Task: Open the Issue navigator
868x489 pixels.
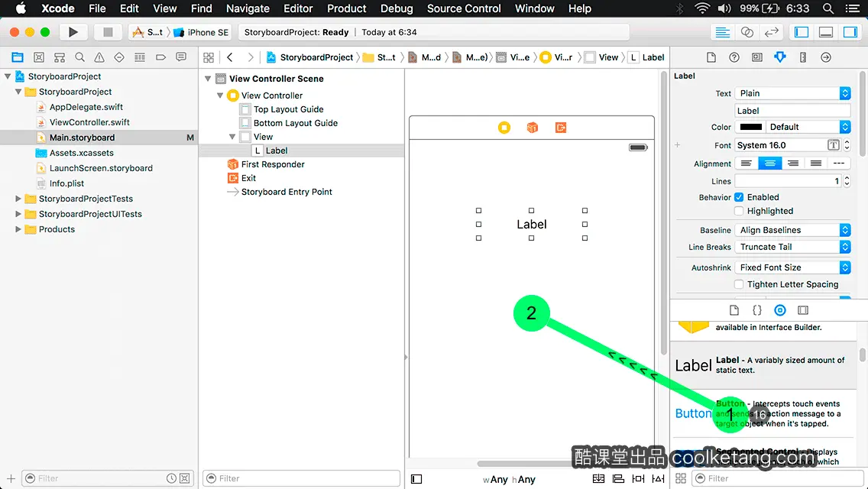Action: (99, 57)
